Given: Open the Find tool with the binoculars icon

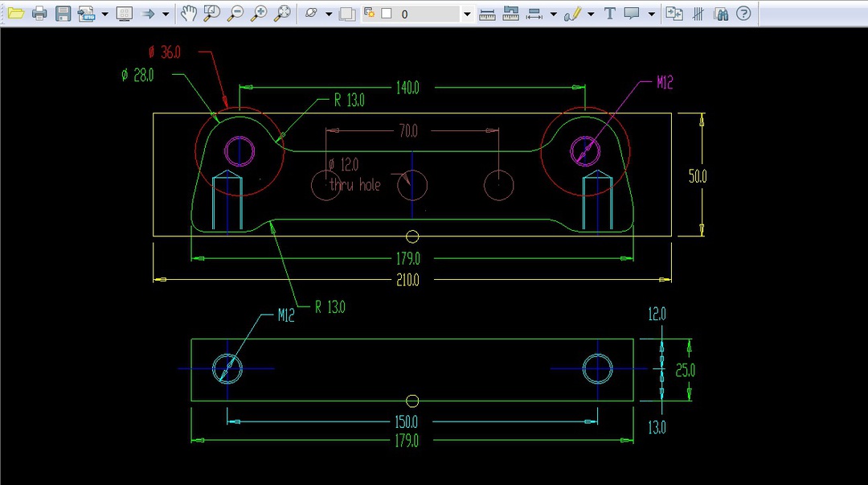Looking at the screenshot, I should click(x=719, y=14).
